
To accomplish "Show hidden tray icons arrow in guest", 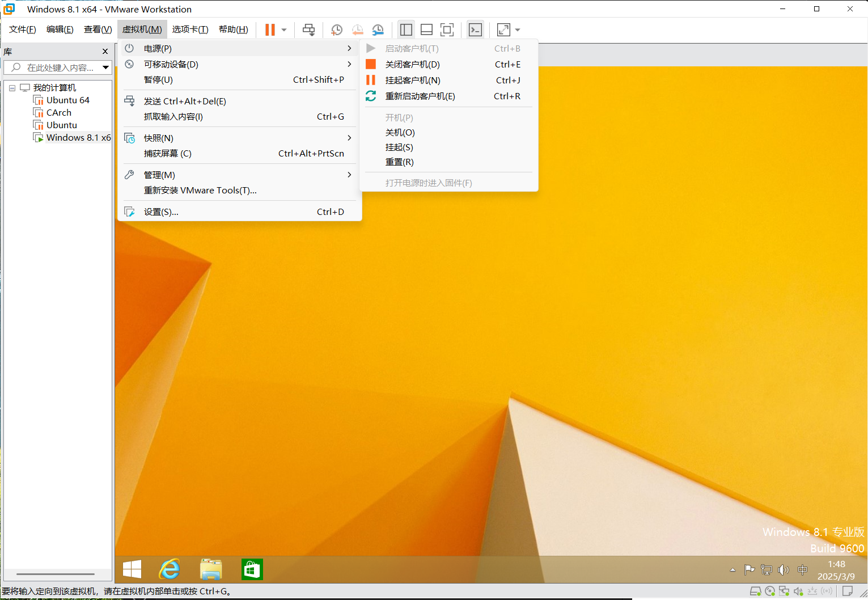I will [x=732, y=570].
